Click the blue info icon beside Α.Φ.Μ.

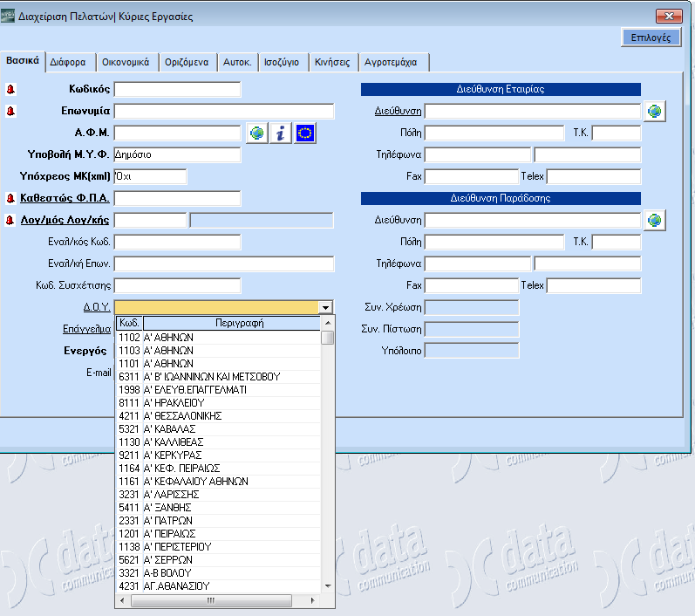coord(281,133)
